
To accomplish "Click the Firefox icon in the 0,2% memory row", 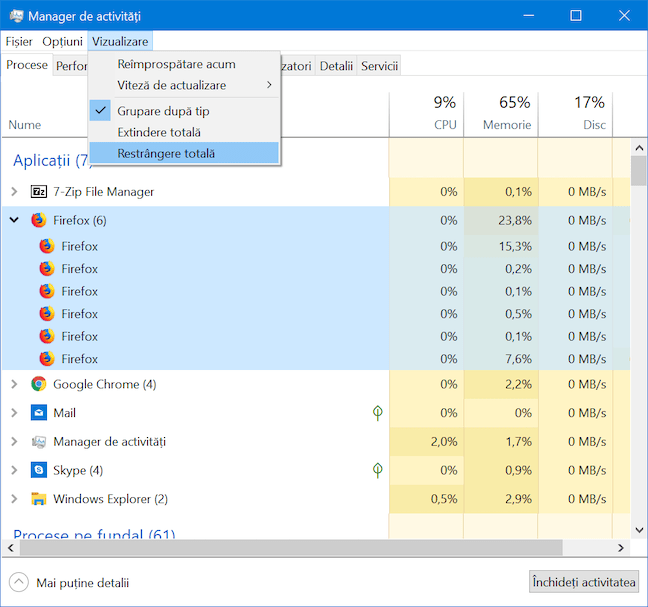I will click(x=47, y=269).
